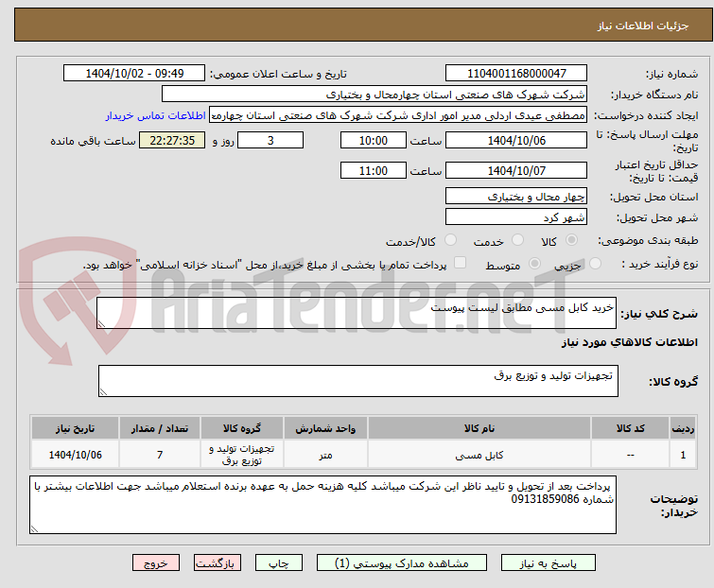Click the گروه کالا column header in table
714x588 pixels.
pos(242,428)
